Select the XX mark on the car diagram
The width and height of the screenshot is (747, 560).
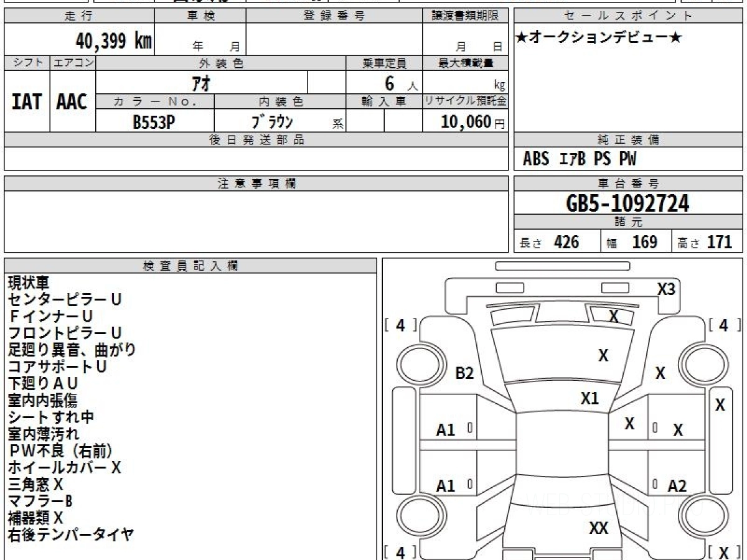pos(599,528)
